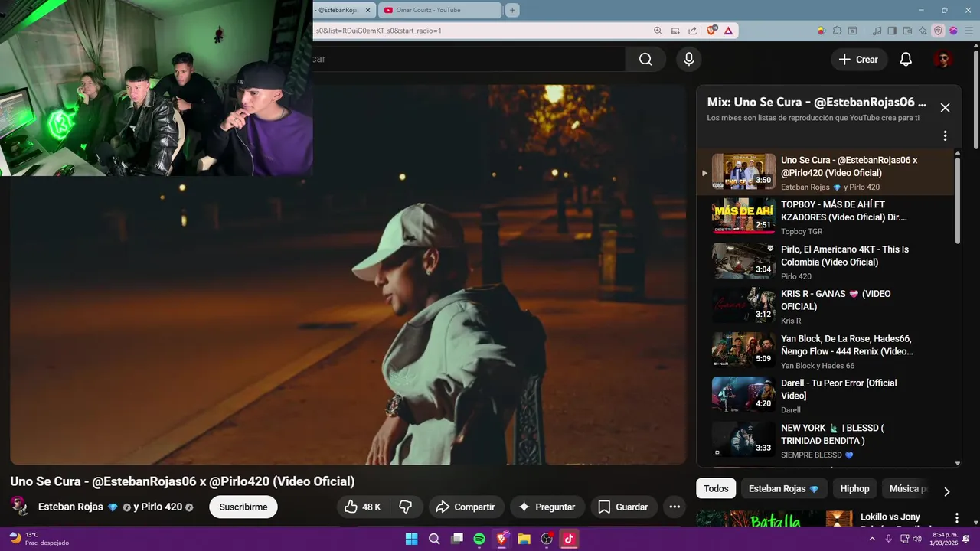The height and width of the screenshot is (551, 980).
Task: Click the taskbar volume speaker icon
Action: 917,539
